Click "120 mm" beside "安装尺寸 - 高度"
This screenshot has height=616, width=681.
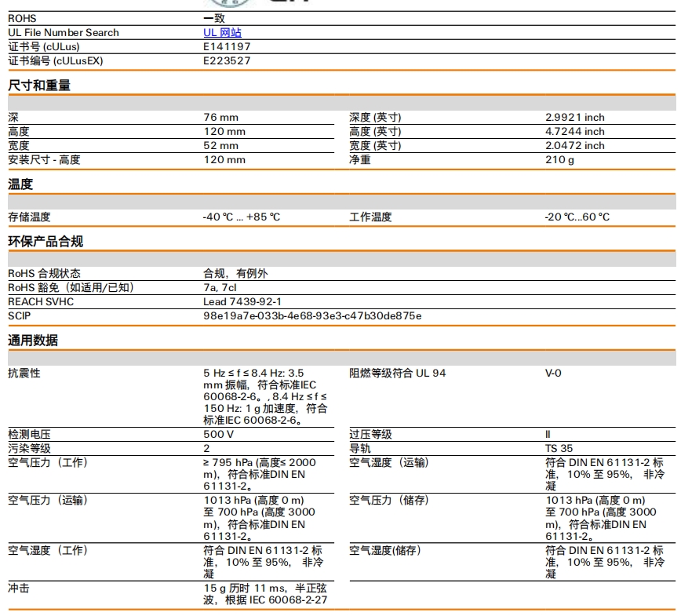224,159
